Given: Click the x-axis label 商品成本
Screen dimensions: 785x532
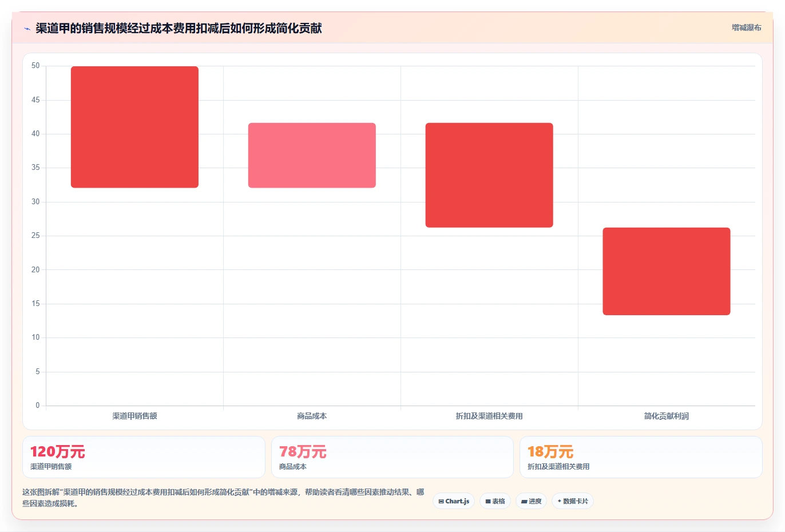Looking at the screenshot, I should tap(312, 416).
